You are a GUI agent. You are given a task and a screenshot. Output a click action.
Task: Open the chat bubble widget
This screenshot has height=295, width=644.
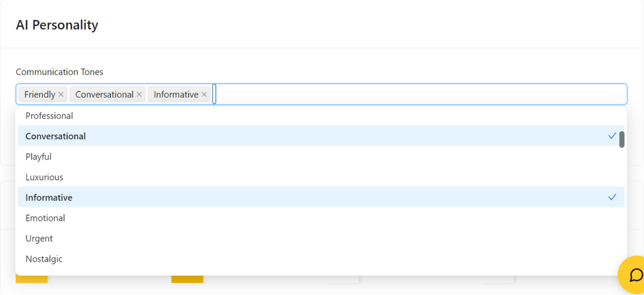coord(635,275)
